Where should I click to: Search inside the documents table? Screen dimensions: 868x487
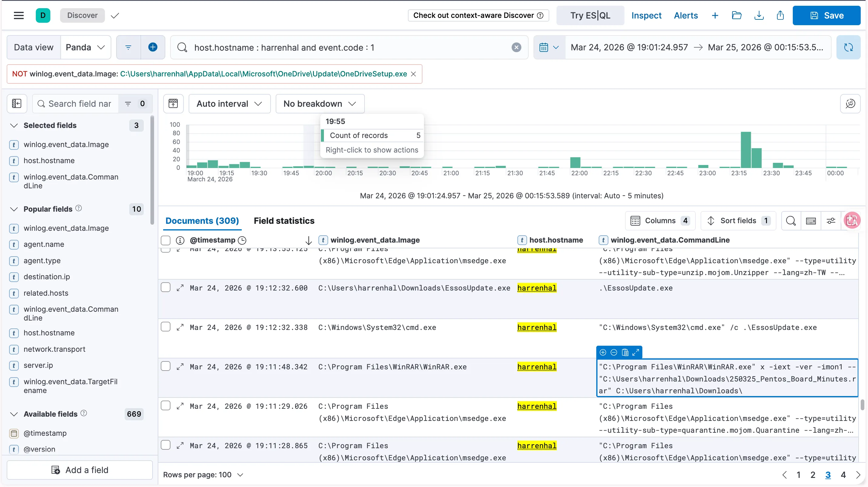tap(791, 221)
